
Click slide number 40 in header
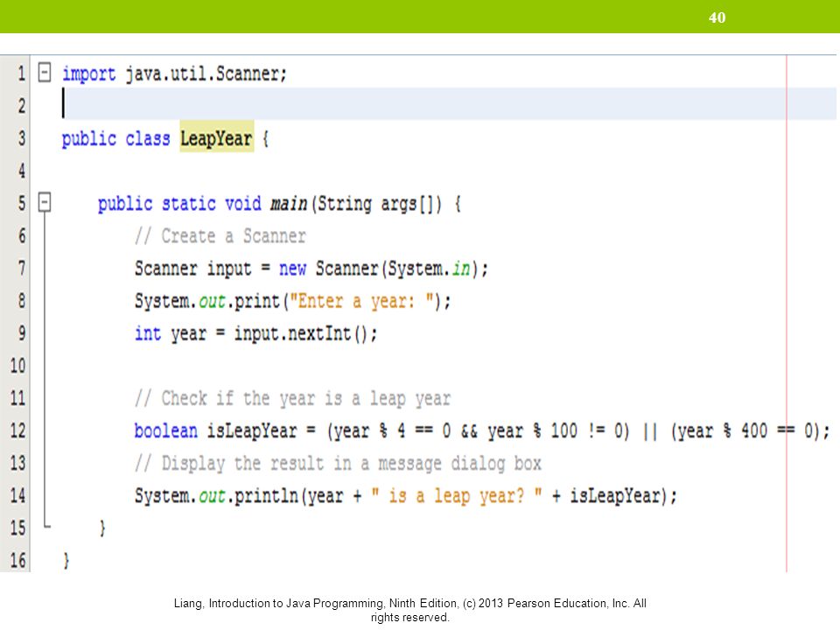click(717, 17)
